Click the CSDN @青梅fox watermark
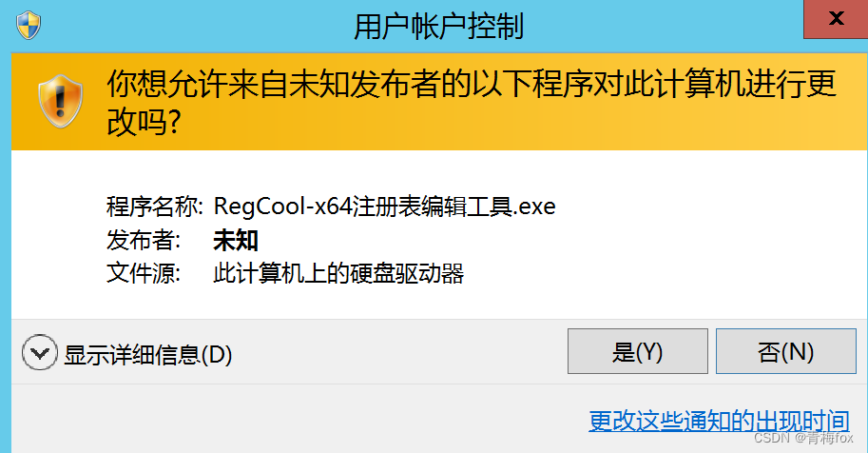 tap(803, 438)
